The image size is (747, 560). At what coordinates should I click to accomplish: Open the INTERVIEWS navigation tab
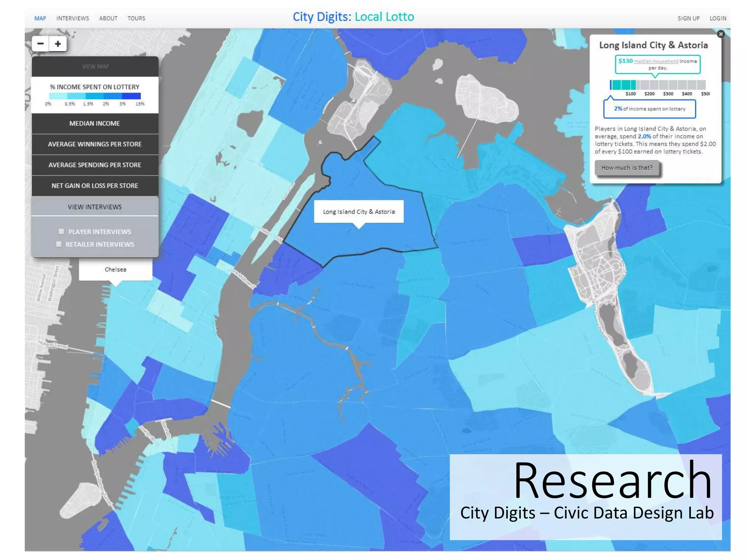coord(73,18)
